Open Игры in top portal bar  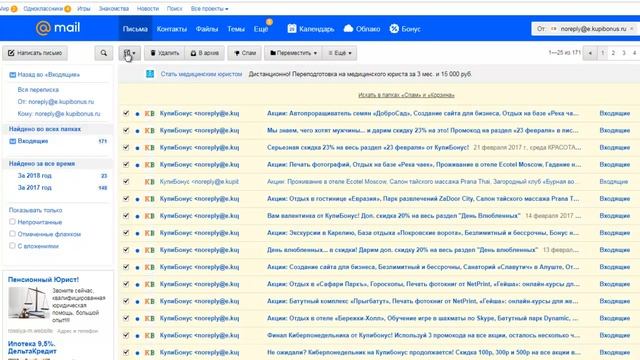tap(84, 9)
